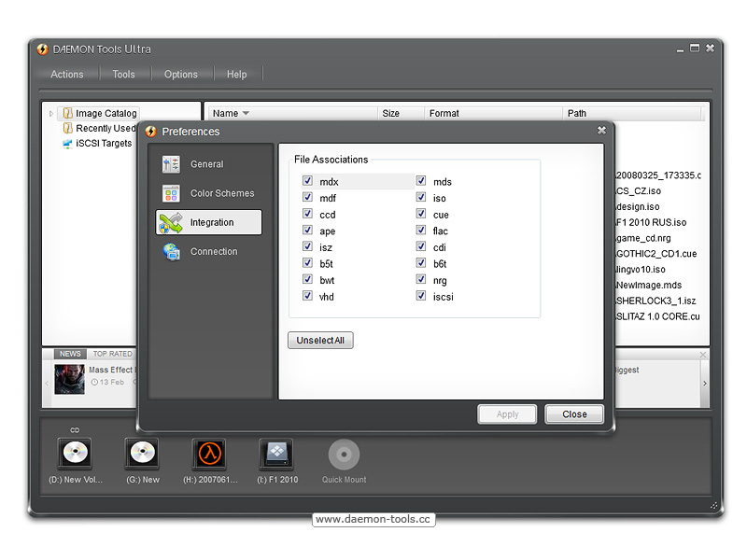Select the CS_CZ.iso file row
The height and width of the screenshot is (560, 747).
639,191
